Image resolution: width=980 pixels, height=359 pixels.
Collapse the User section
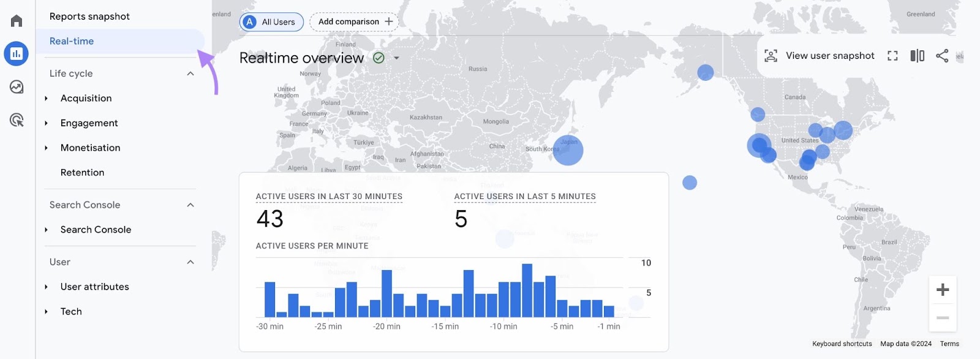click(x=190, y=262)
